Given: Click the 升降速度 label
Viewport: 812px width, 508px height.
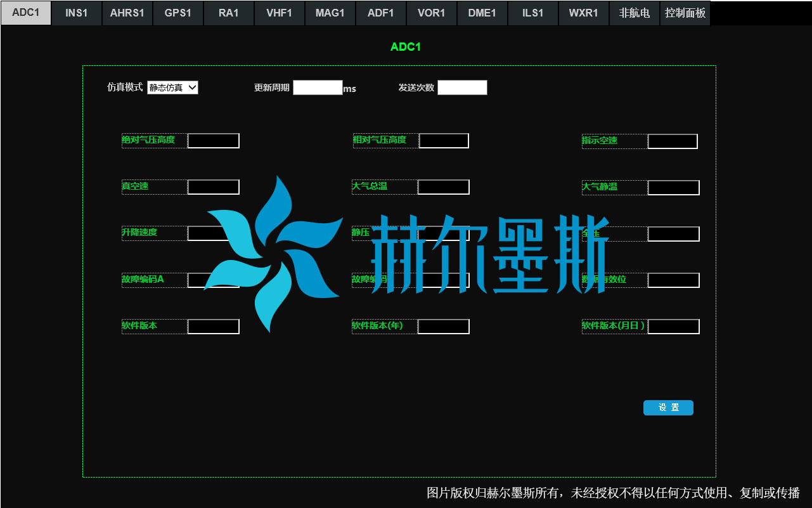Looking at the screenshot, I should 139,232.
